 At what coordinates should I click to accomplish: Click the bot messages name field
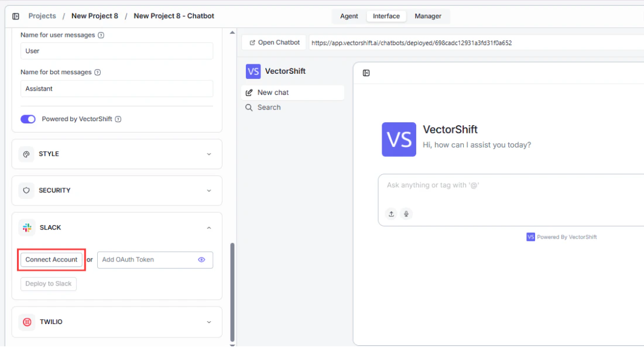pos(117,89)
